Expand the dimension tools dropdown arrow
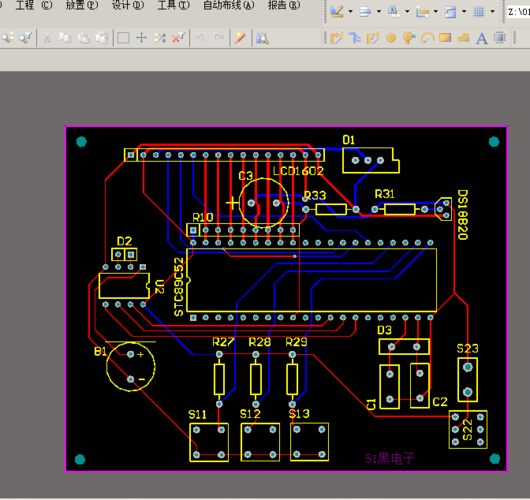This screenshot has height=500, width=530. click(x=436, y=11)
